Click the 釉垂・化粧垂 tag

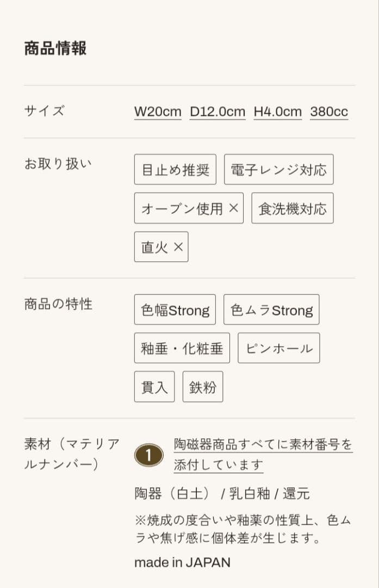click(182, 348)
